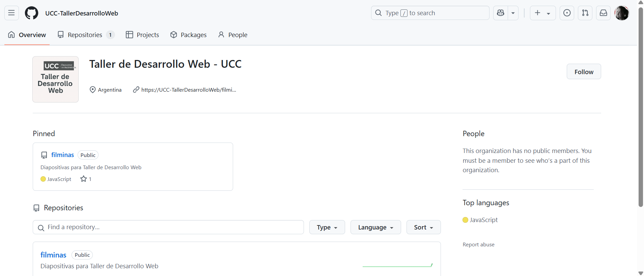Screen dimensions: 644x276
Task: Open pull requests icon in header
Action: coord(585,13)
